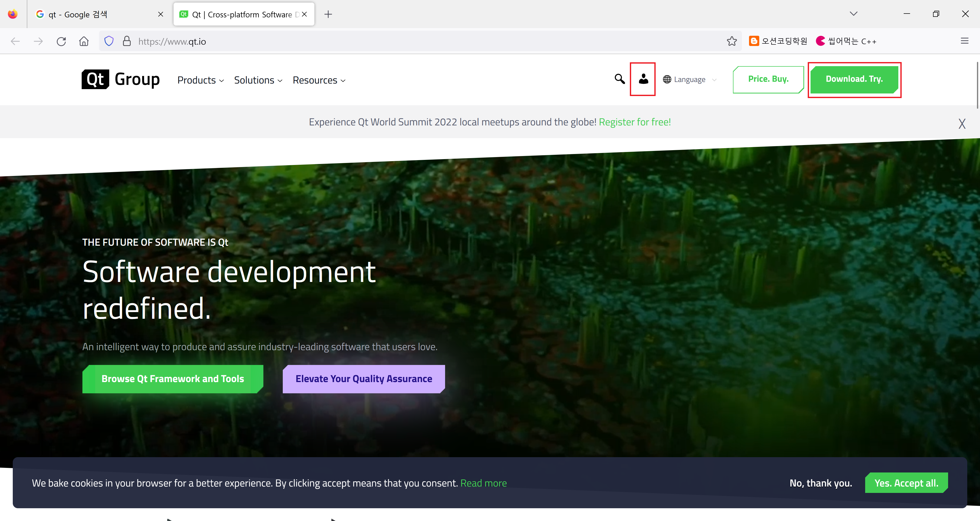Open a new browser tab
The width and height of the screenshot is (980, 521).
coord(328,15)
